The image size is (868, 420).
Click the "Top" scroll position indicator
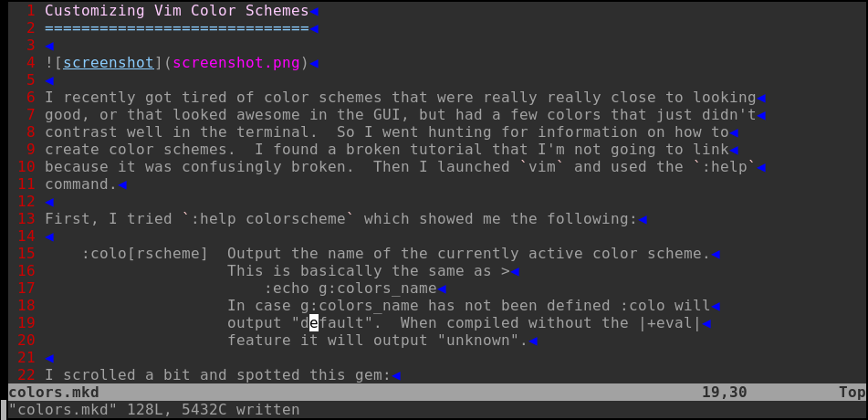pos(852,393)
